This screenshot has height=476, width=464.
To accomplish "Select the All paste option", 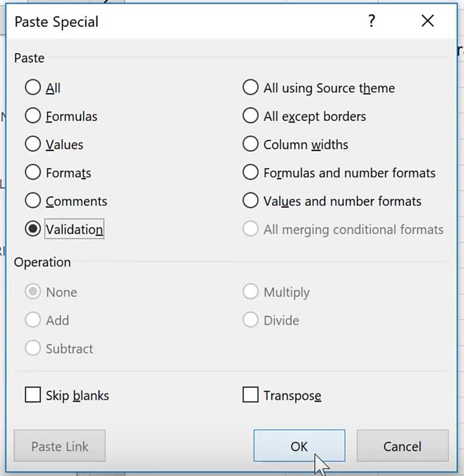I will coord(33,88).
